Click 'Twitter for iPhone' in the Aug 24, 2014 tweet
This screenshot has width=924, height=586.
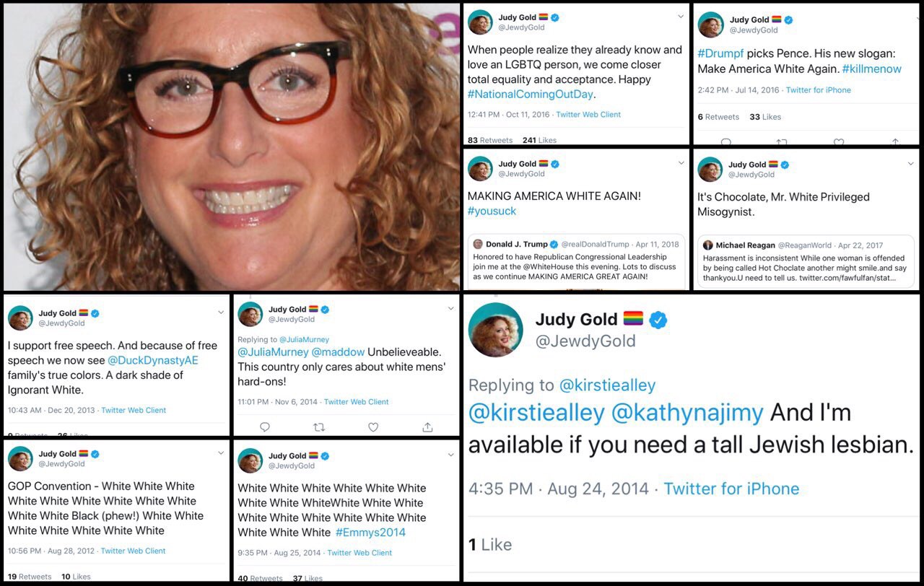point(731,489)
